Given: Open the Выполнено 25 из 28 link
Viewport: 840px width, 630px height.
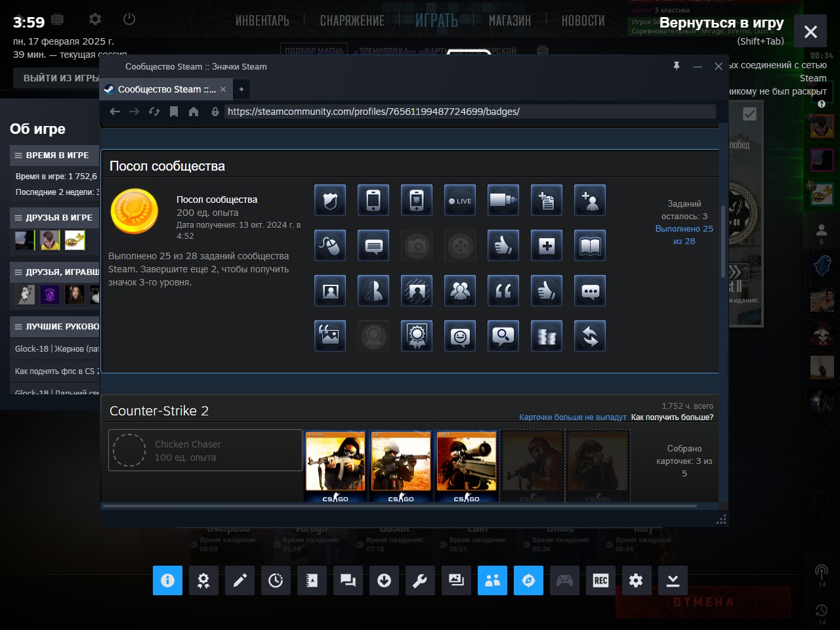Looking at the screenshot, I should [684, 235].
